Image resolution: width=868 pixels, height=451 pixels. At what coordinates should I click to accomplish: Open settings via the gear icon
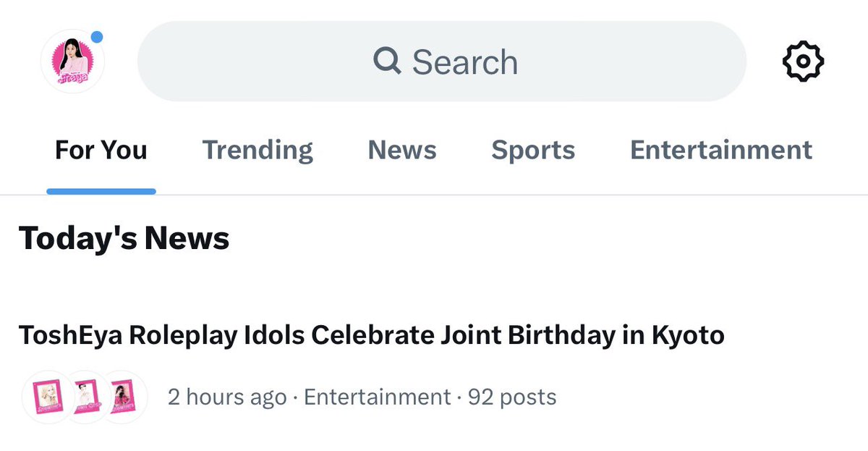tap(804, 62)
